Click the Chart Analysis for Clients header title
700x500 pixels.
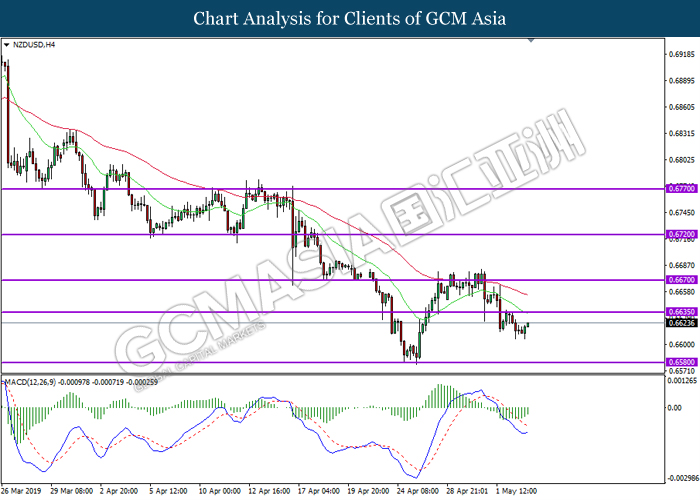click(x=350, y=18)
